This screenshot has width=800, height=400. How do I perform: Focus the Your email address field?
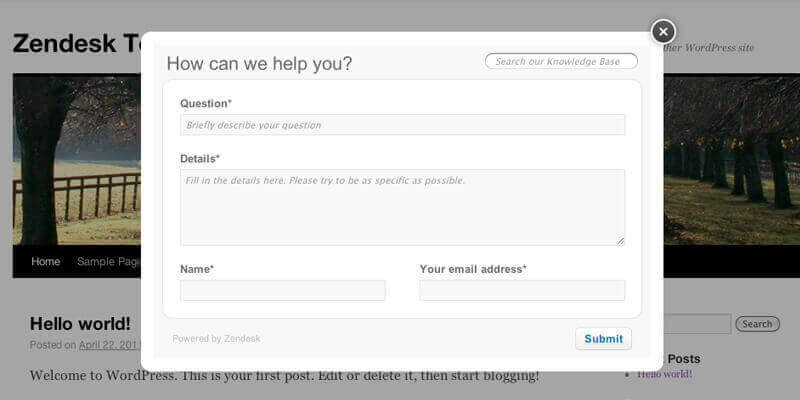522,291
